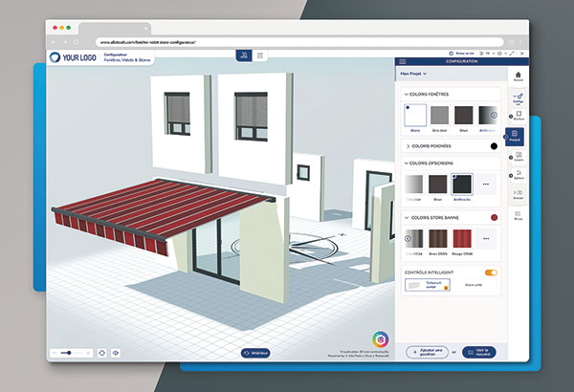
Task: Open the Instagram share icon
Action: (x=381, y=340)
